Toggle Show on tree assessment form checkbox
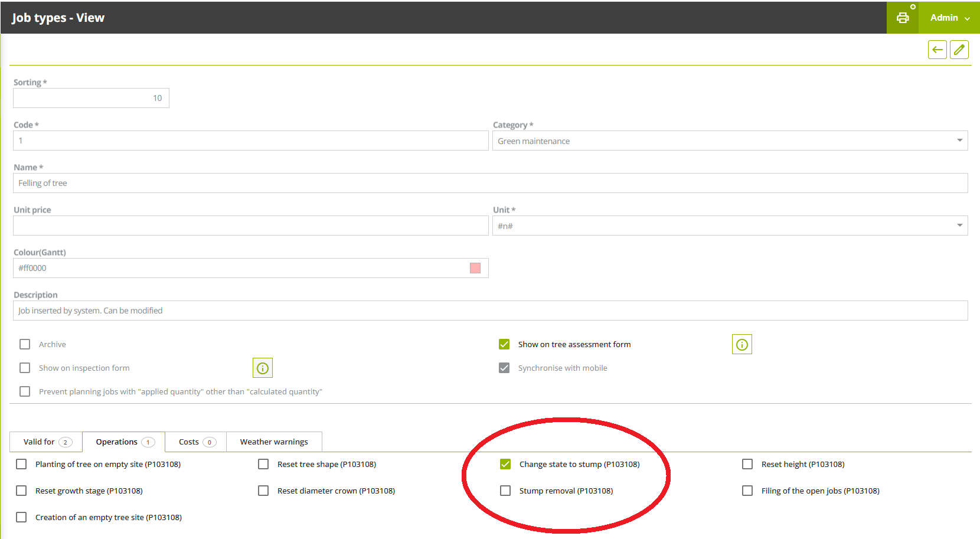The width and height of the screenshot is (980, 539). pos(504,344)
